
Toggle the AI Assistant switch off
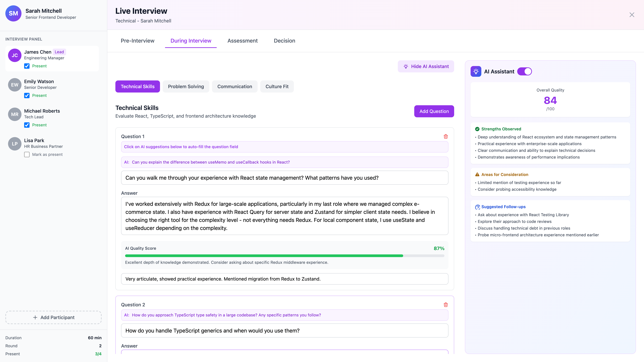524,72
